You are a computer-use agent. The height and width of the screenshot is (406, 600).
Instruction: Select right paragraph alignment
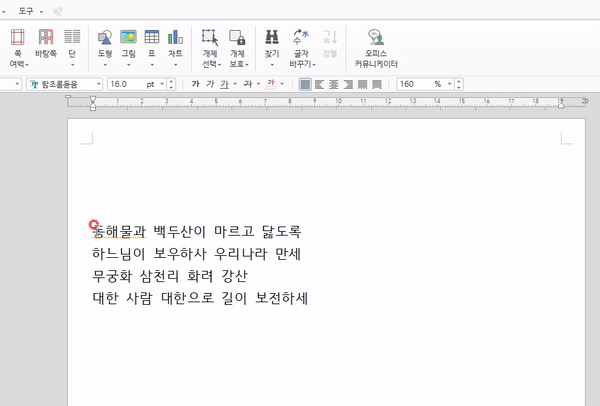pyautogui.click(x=348, y=84)
